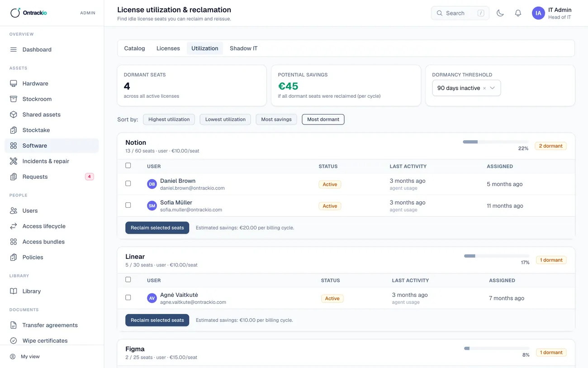Click the Notion 22% utilization bar
Viewport: 588px width, 368px height.
click(495, 142)
